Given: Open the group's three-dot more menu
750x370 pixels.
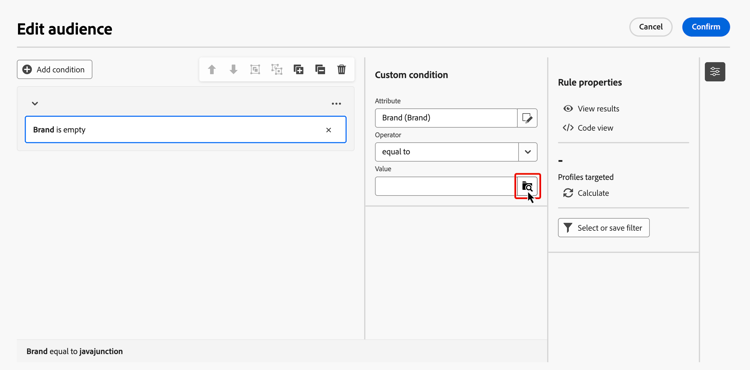Looking at the screenshot, I should (336, 103).
